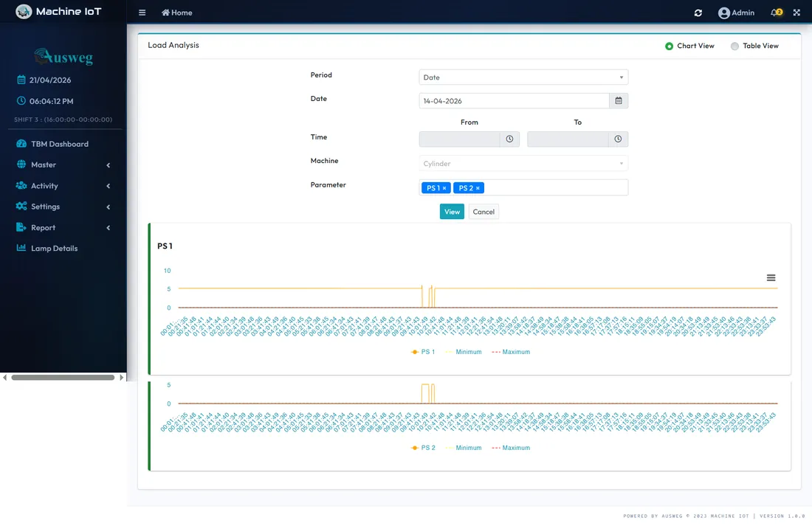Click the sidebar scrollbar right arrow
Screen dimensions: 812x526
(122, 378)
